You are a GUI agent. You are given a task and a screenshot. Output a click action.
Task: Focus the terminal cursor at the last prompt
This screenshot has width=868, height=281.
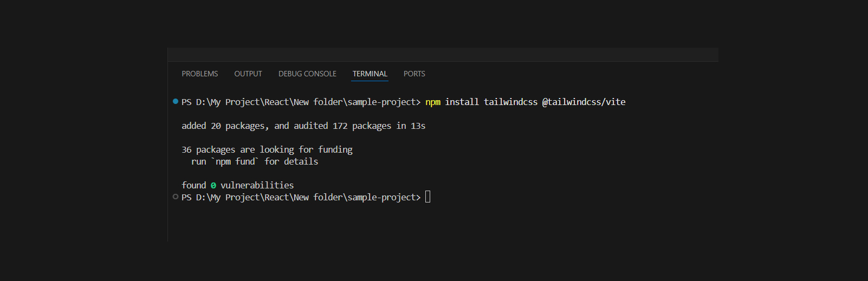tap(428, 197)
